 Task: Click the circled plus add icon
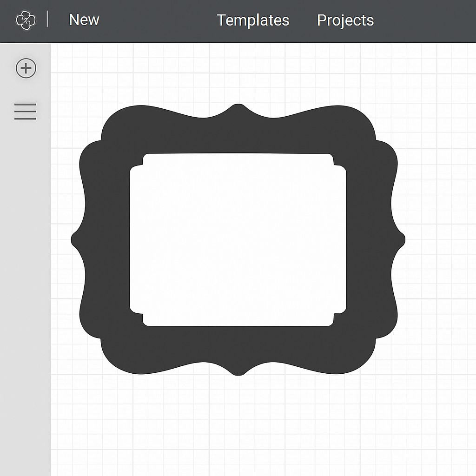(26, 68)
